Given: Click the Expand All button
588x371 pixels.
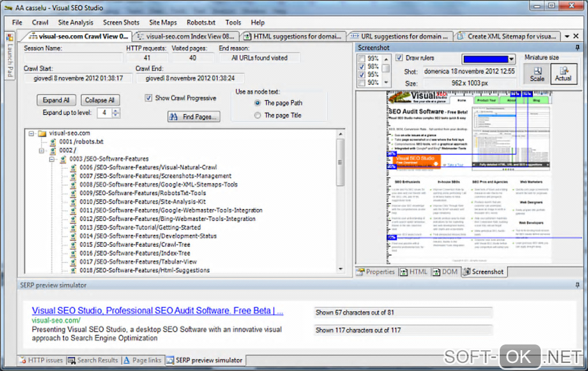Looking at the screenshot, I should coord(56,100).
